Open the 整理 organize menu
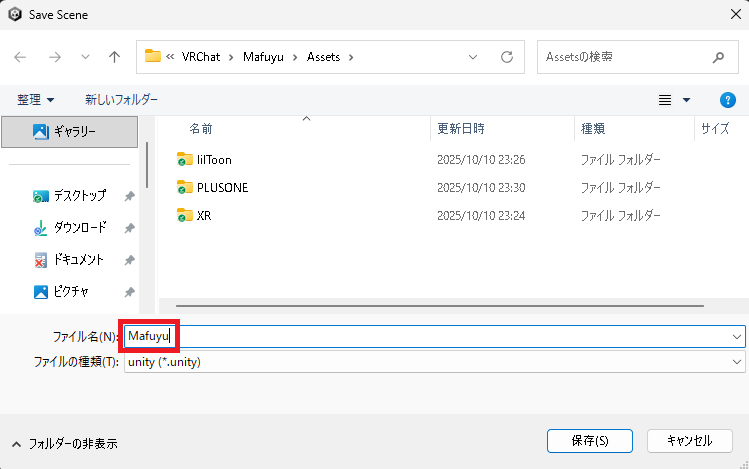The width and height of the screenshot is (749, 469). tap(35, 100)
